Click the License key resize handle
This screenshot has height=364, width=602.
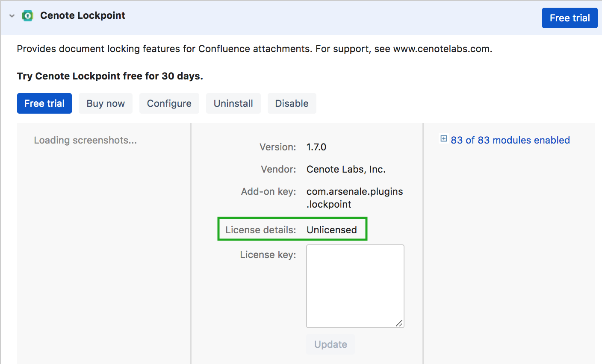tap(399, 323)
